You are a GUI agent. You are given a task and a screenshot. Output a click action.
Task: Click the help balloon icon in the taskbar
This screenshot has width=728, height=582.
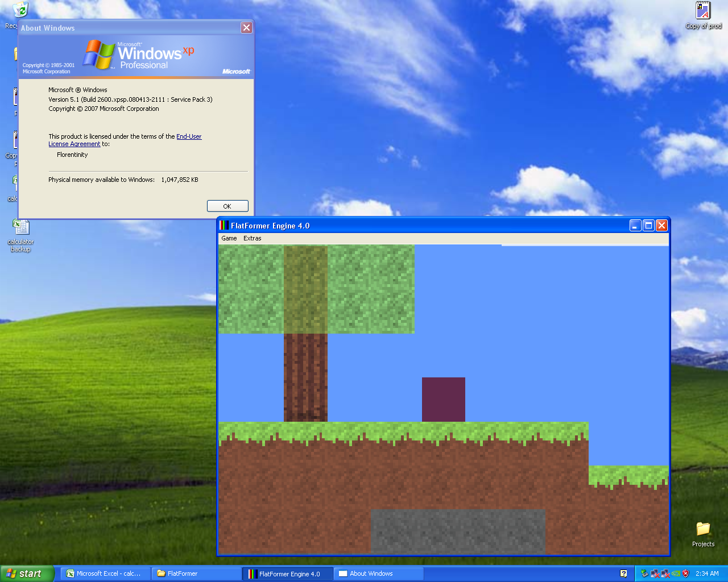(623, 573)
